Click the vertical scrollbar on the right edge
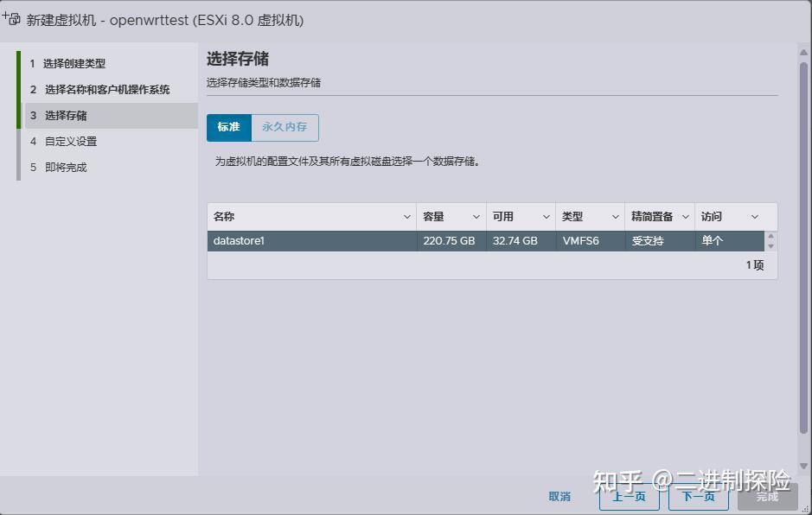This screenshot has width=812, height=515. [805, 259]
